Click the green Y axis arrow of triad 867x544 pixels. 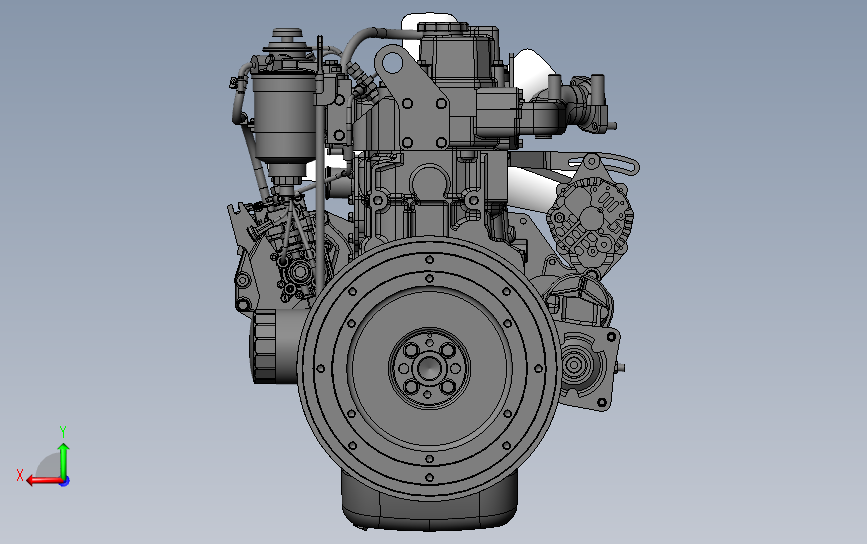64,460
